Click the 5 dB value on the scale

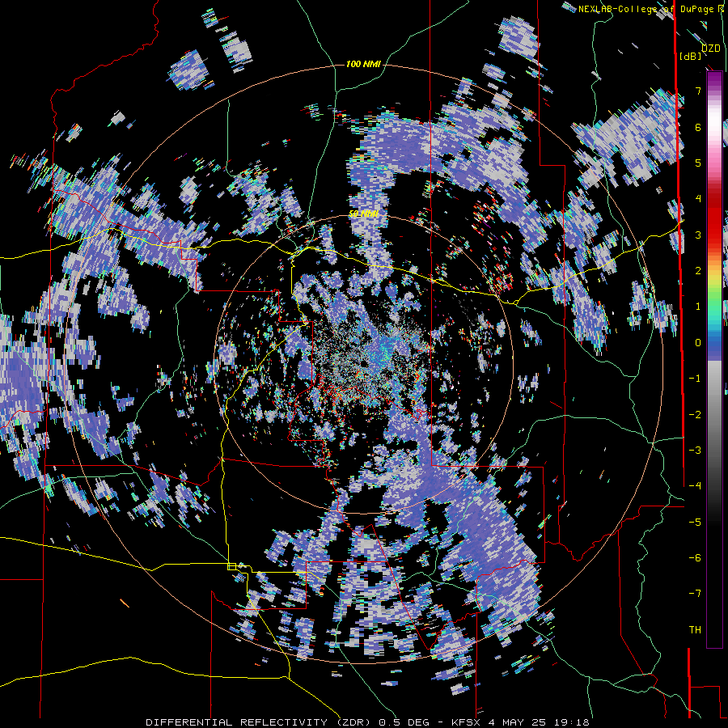[x=698, y=163]
